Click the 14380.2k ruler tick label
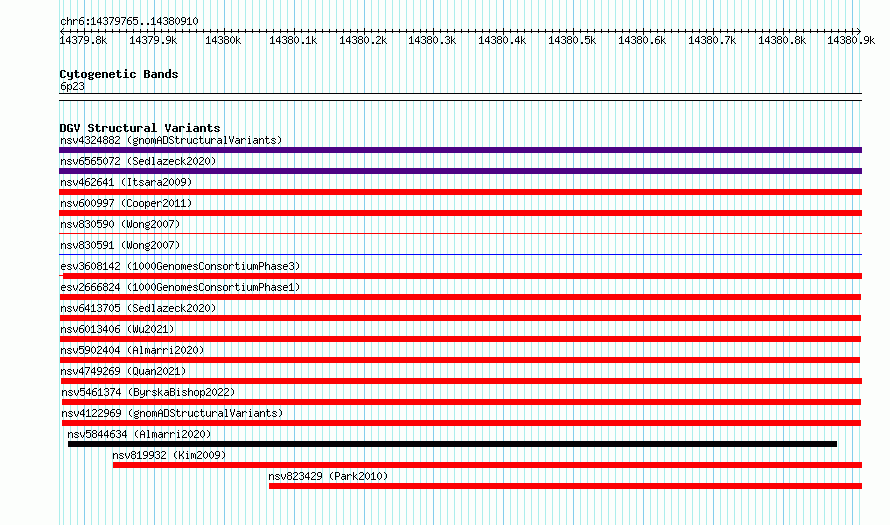This screenshot has width=890, height=525. point(363,40)
